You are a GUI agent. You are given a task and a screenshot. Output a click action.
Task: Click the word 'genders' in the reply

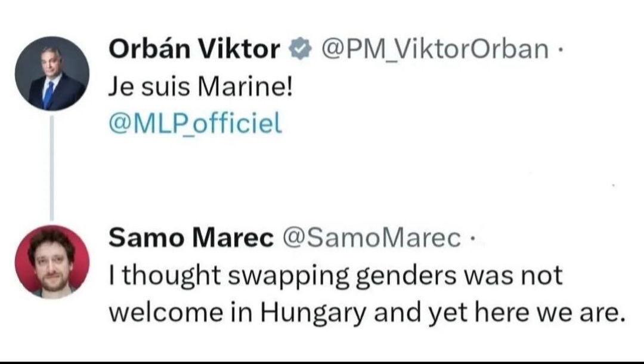[406, 276]
